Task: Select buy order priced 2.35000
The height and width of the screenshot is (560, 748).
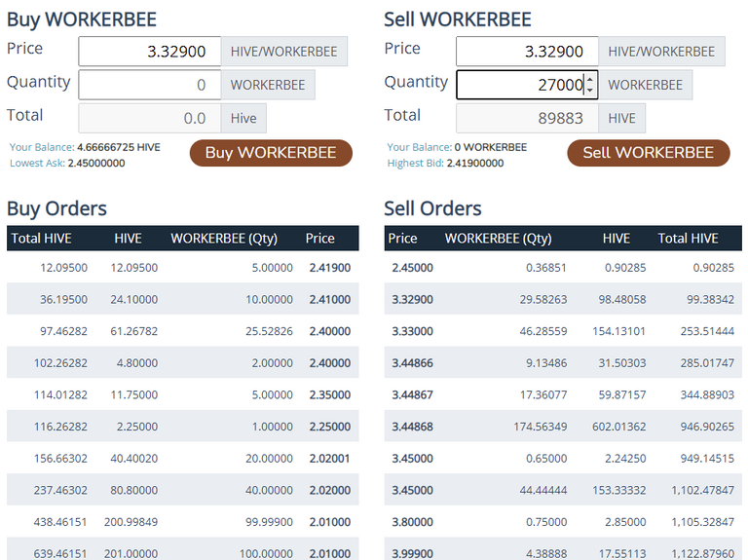Action: [x=183, y=394]
